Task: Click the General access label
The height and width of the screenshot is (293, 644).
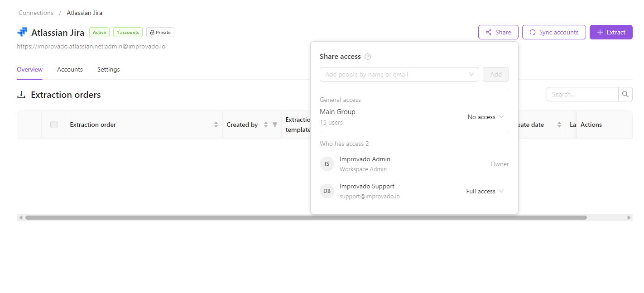Action: [340, 100]
